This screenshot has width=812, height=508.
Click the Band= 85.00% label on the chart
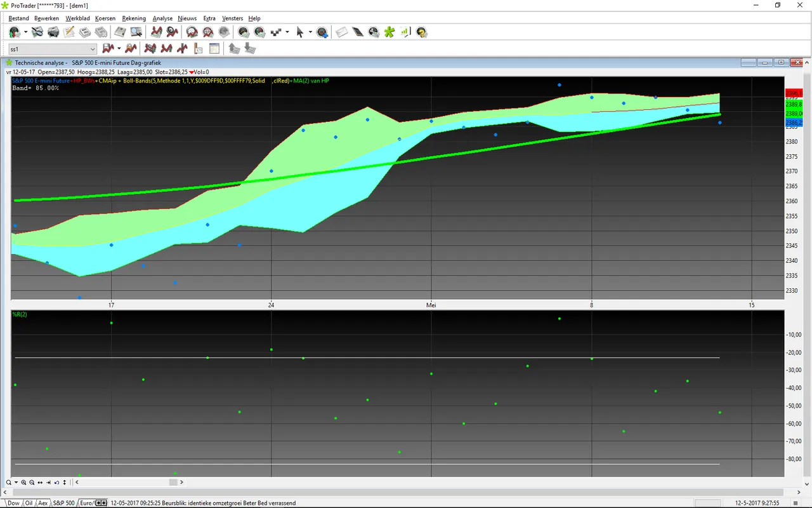tap(36, 88)
